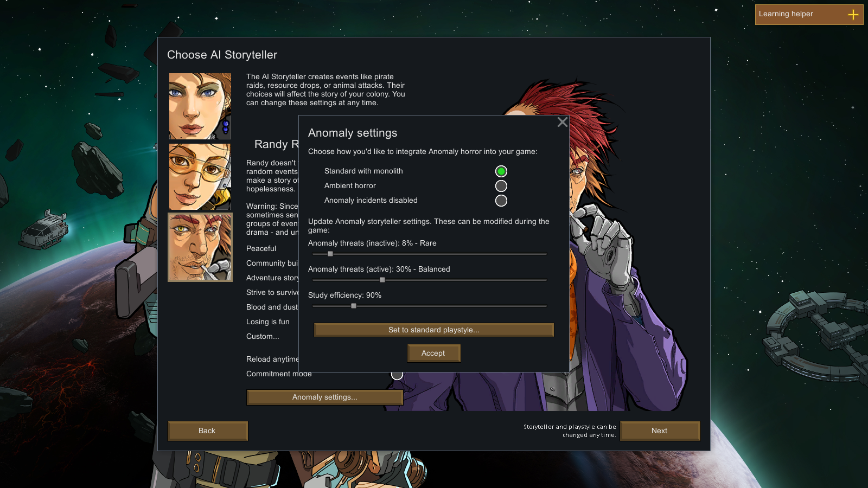868x488 pixels.
Task: Go Back to previous screen
Action: (x=207, y=431)
